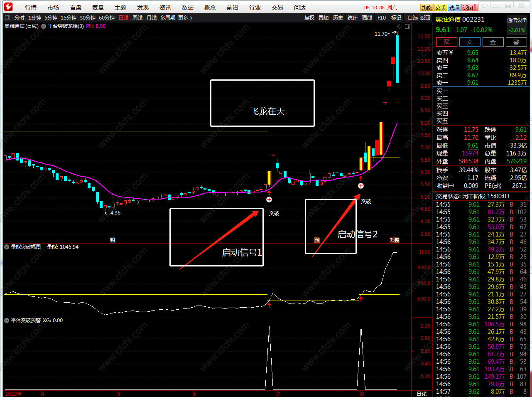This screenshot has height=397, width=532.
Task: Open the 看盘 menu
Action: pyautogui.click(x=76, y=7)
